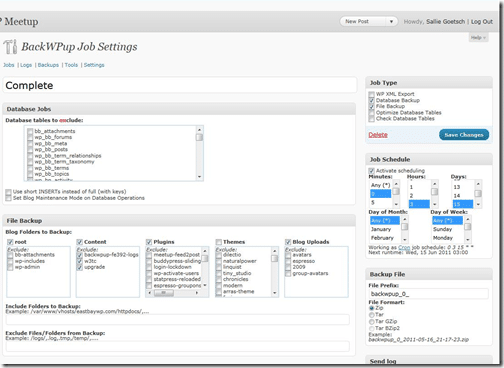This screenshot has width=504, height=368.
Task: Select Sunday in Day of Week list
Action: point(447,229)
